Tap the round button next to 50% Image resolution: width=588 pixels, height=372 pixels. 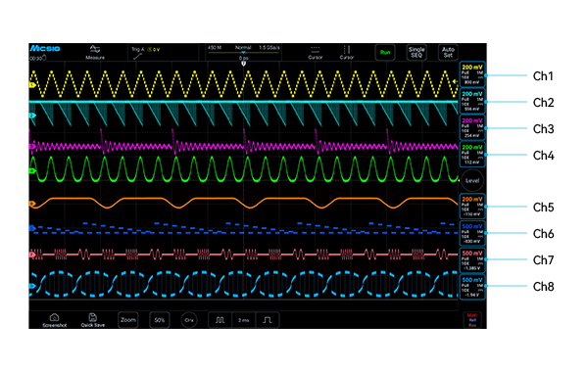click(x=188, y=320)
